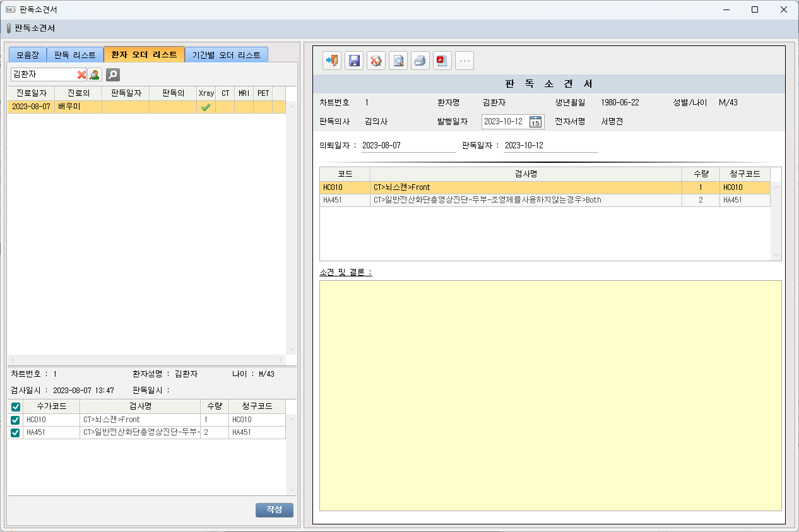This screenshot has width=799, height=532.
Task: Open the 기간별 오더 리스트 tab
Action: (227, 55)
